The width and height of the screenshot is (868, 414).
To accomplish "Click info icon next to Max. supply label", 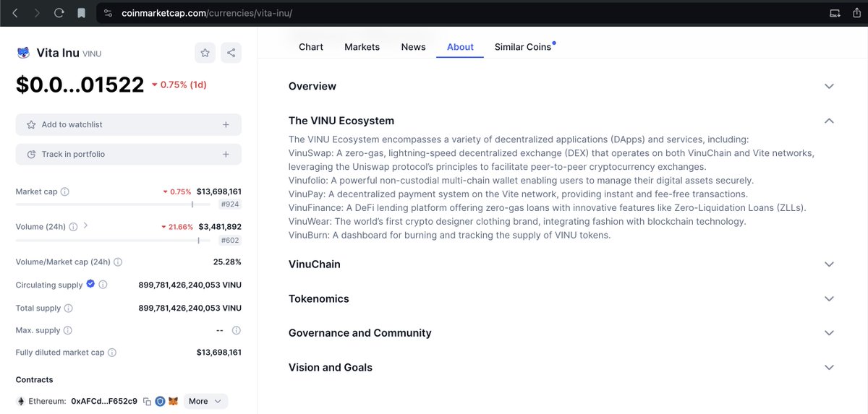I will tap(67, 331).
